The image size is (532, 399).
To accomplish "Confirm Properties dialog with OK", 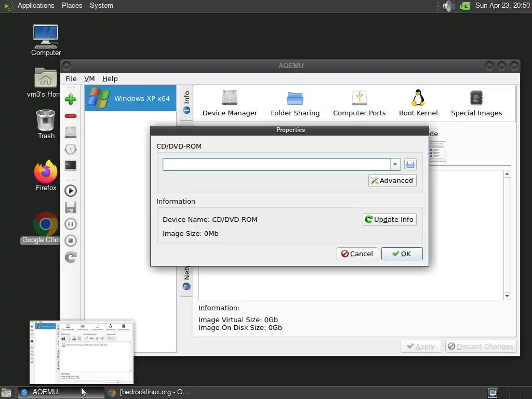I will [402, 254].
